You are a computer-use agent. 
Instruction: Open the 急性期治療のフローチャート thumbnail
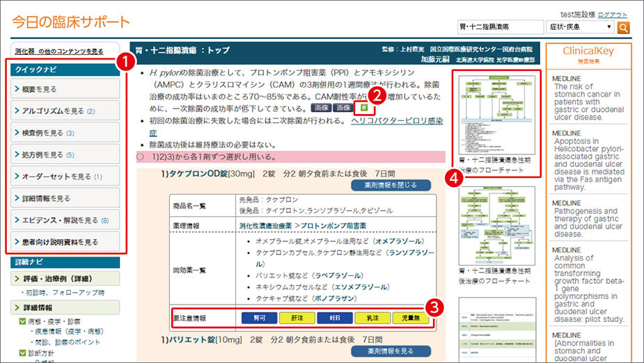497,115
